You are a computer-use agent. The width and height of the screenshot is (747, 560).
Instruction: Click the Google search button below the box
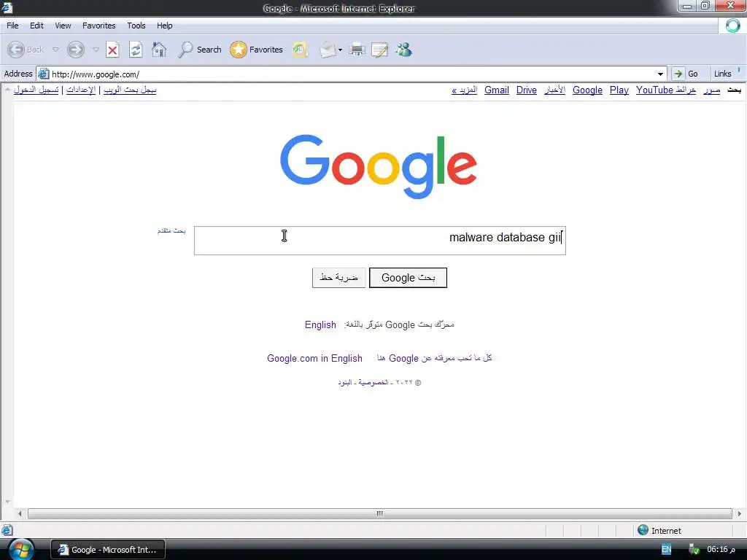click(x=409, y=278)
